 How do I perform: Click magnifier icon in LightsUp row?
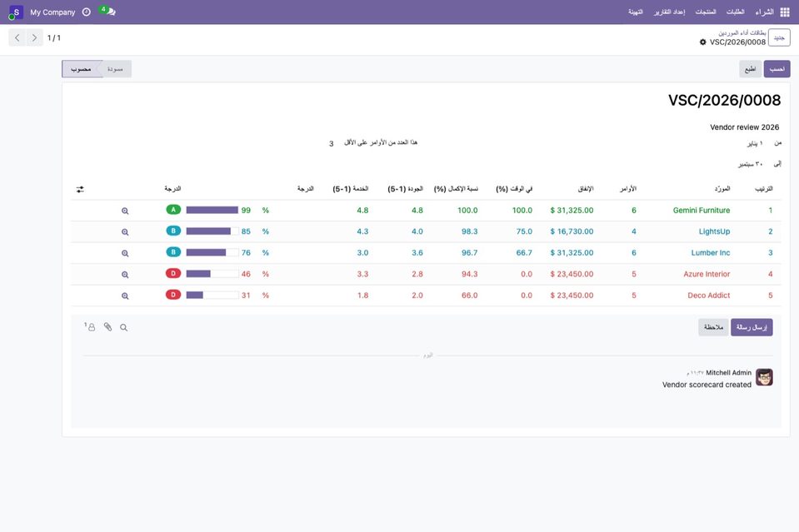point(125,232)
